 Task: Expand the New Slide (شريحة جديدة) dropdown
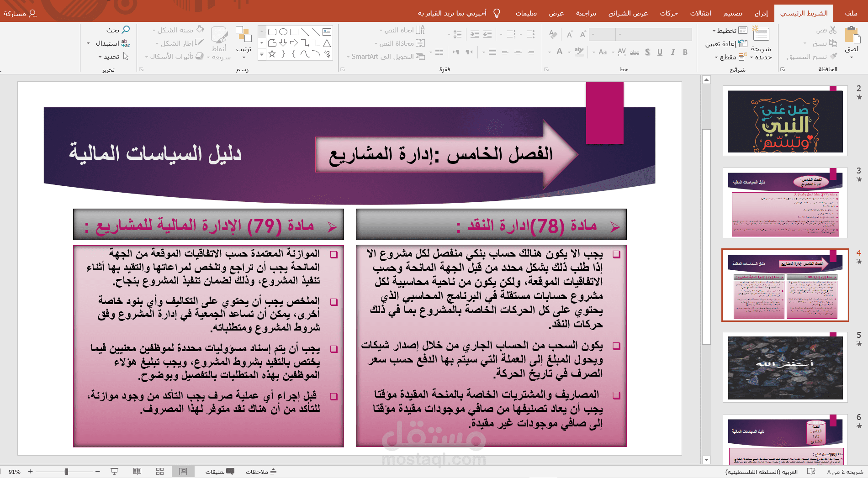[x=751, y=57]
